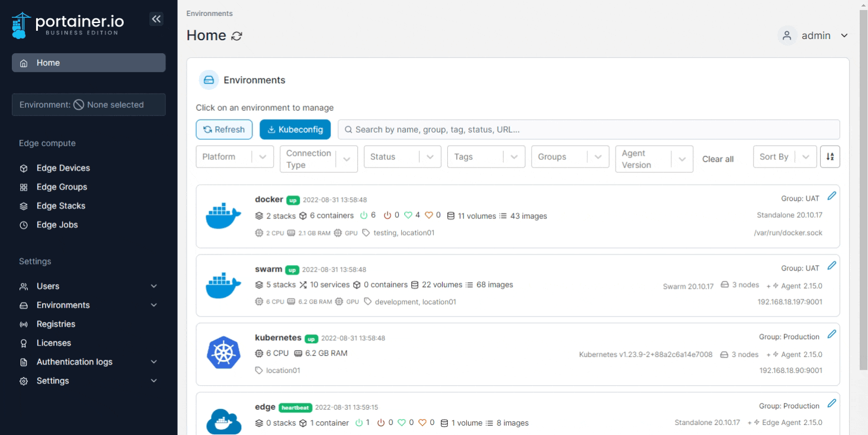
Task: Click the docker environment whale logo
Action: (x=223, y=215)
